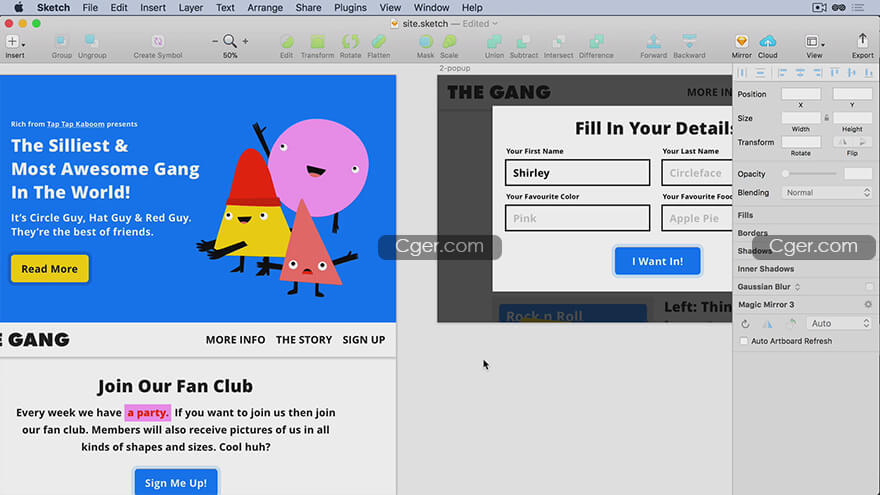Click the Insert tool in the toolbar

click(14, 42)
